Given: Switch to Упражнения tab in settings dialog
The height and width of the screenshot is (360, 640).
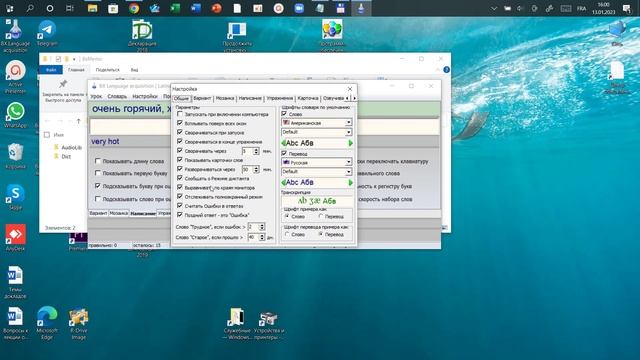Looking at the screenshot, I should tap(280, 98).
